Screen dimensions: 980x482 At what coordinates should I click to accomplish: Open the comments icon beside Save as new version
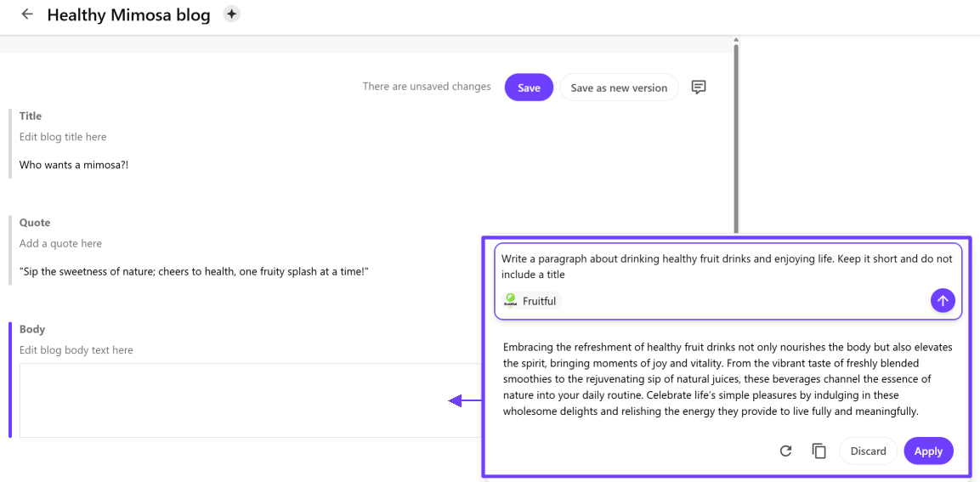[x=699, y=87]
